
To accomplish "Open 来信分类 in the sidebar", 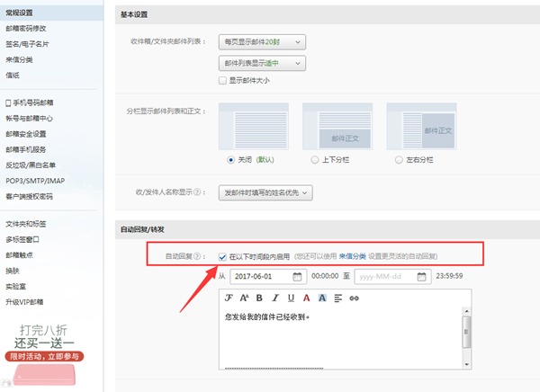I will [19, 59].
